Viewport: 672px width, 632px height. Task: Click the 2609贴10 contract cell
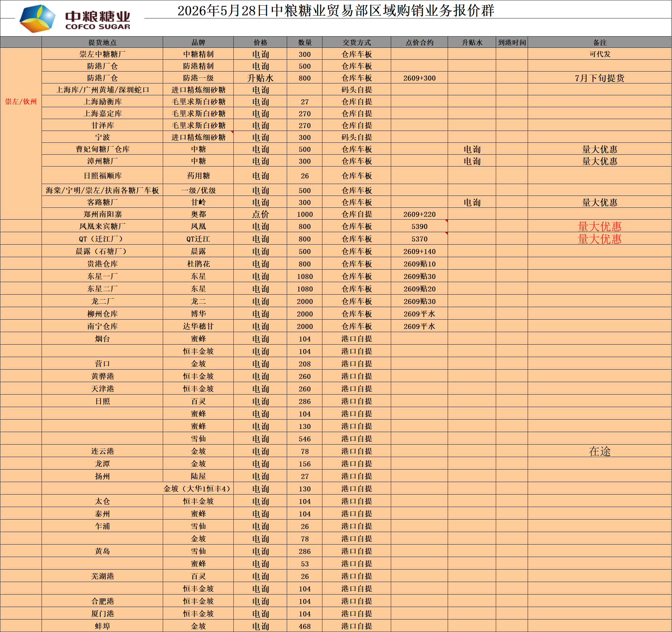coord(420,263)
